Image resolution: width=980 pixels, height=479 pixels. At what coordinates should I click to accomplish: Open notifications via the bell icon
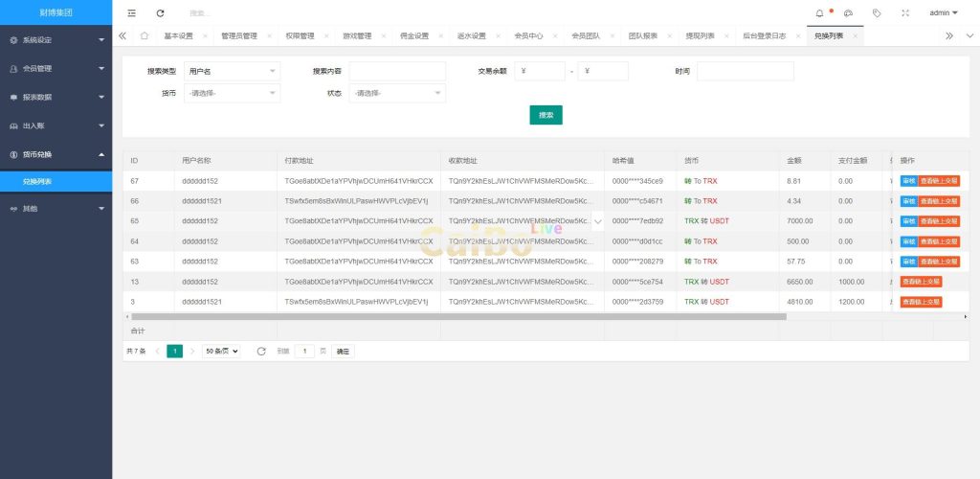pyautogui.click(x=819, y=13)
